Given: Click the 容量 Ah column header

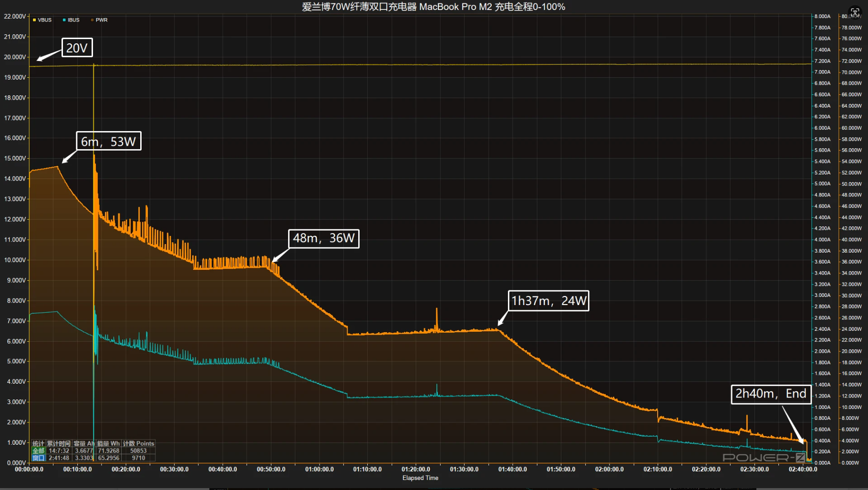Looking at the screenshot, I should (84, 443).
